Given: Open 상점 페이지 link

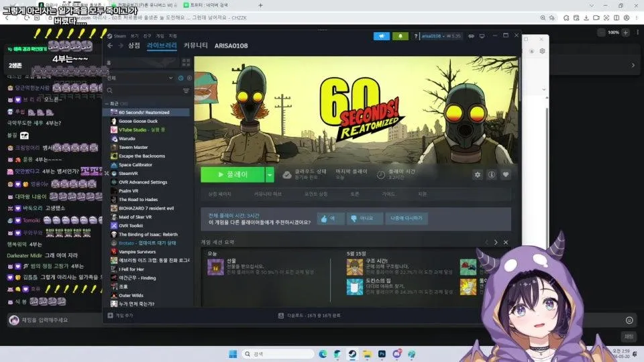Looking at the screenshot, I should point(220,194).
